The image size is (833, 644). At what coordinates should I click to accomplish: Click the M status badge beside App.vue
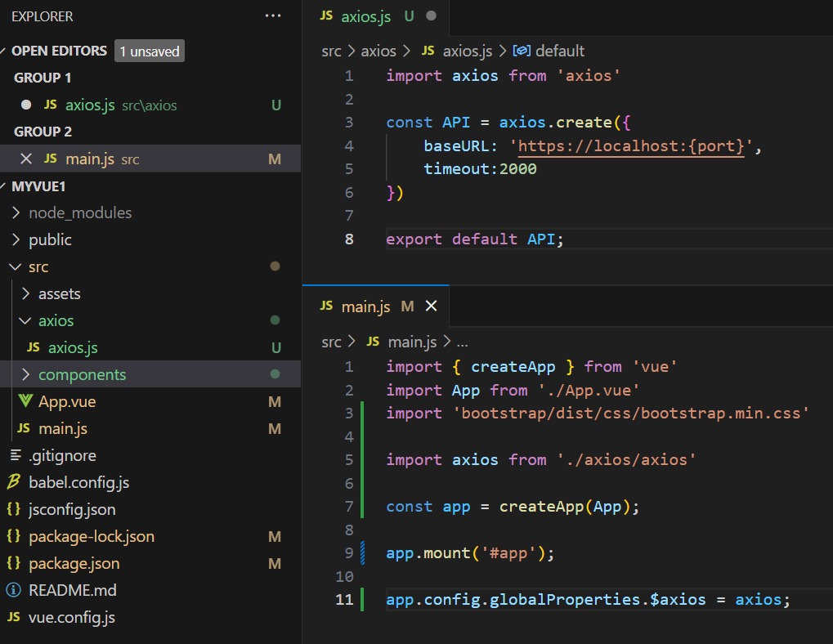275,402
